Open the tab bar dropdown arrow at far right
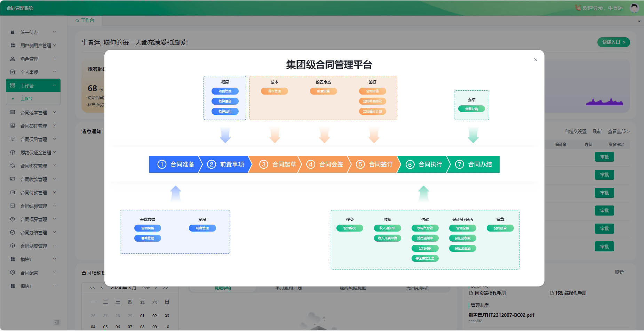The width and height of the screenshot is (644, 331). pyautogui.click(x=639, y=21)
